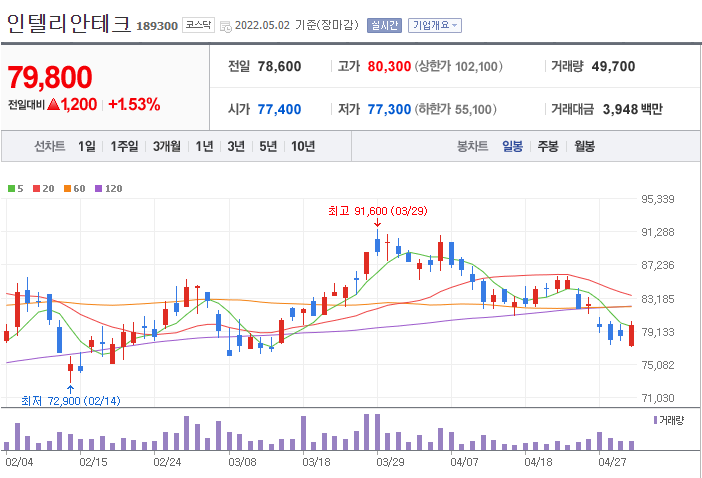Click the 선차트 label
The width and height of the screenshot is (702, 478).
[50, 146]
